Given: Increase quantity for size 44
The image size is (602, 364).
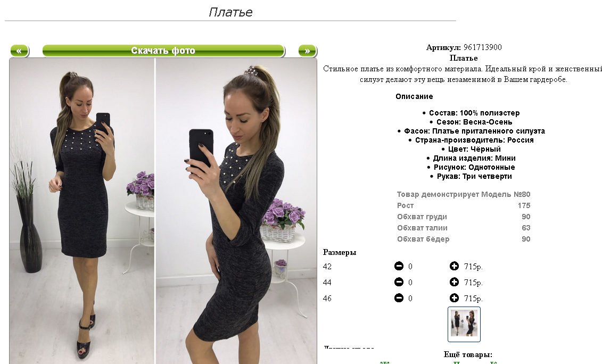Looking at the screenshot, I should 454,282.
